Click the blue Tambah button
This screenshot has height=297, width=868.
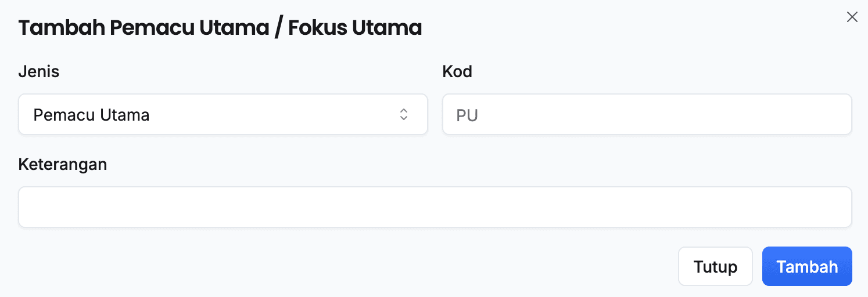tap(806, 267)
